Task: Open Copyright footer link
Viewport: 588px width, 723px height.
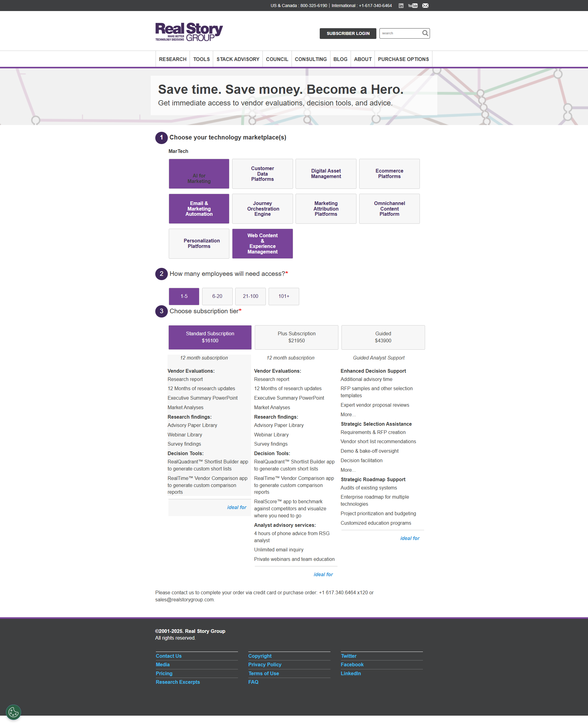Action: point(260,656)
